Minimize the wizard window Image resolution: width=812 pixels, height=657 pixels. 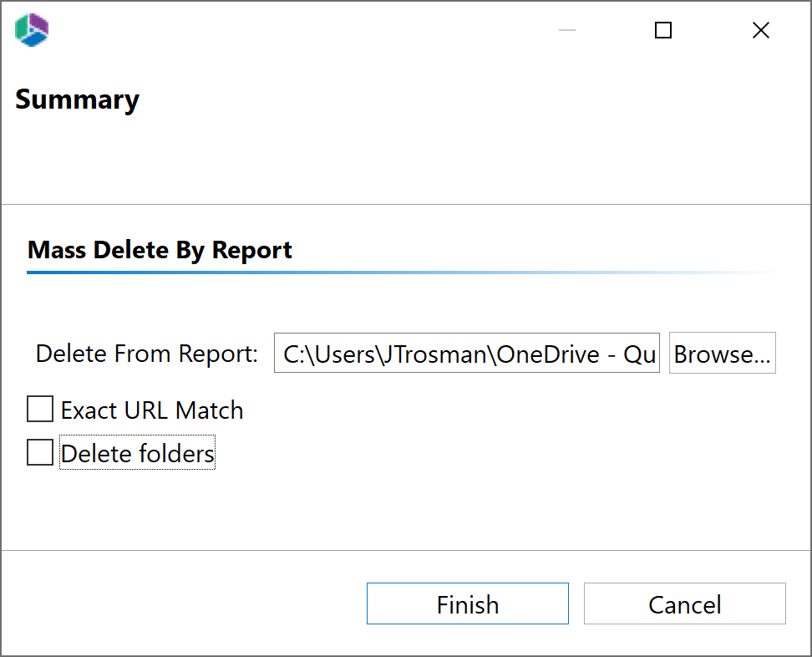click(x=566, y=30)
